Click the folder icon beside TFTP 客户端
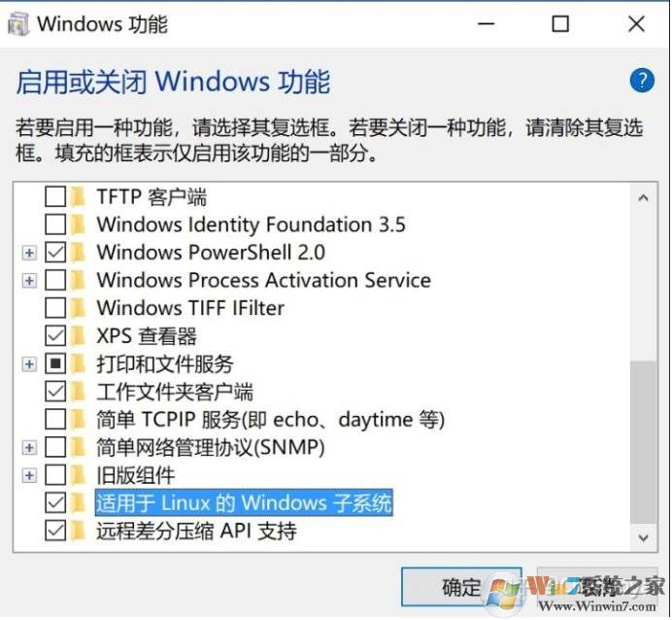Image resolution: width=672 pixels, height=620 pixels. [x=79, y=197]
